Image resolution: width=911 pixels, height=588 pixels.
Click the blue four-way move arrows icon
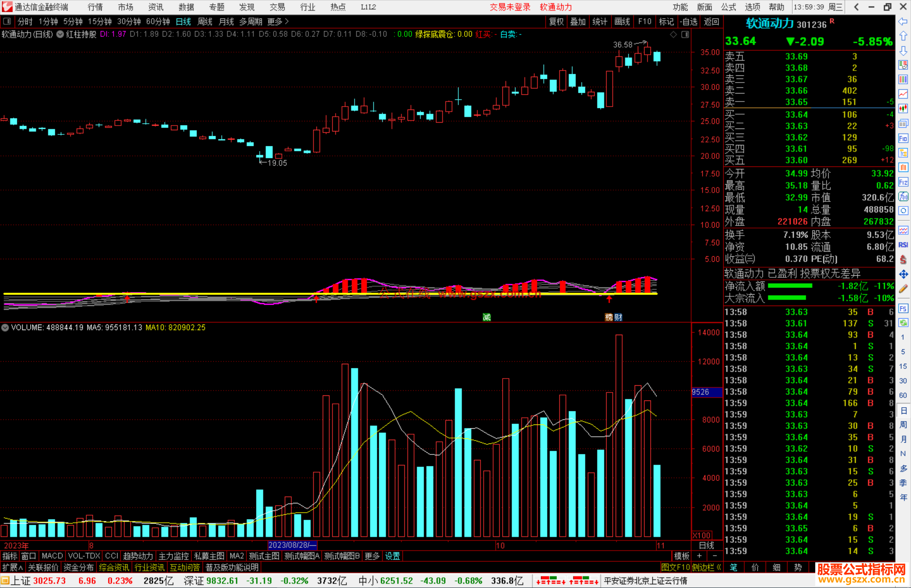(x=903, y=274)
